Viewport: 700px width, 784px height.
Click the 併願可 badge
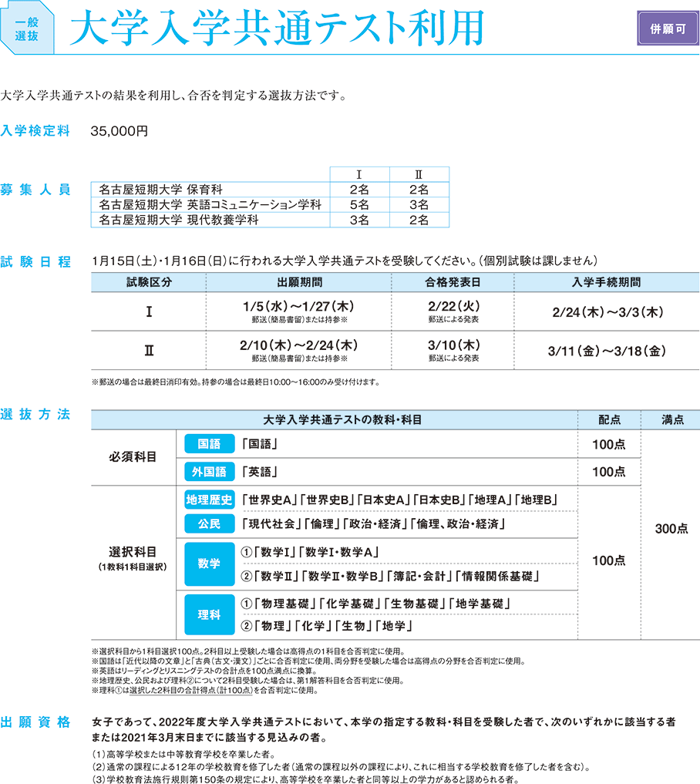tap(668, 29)
